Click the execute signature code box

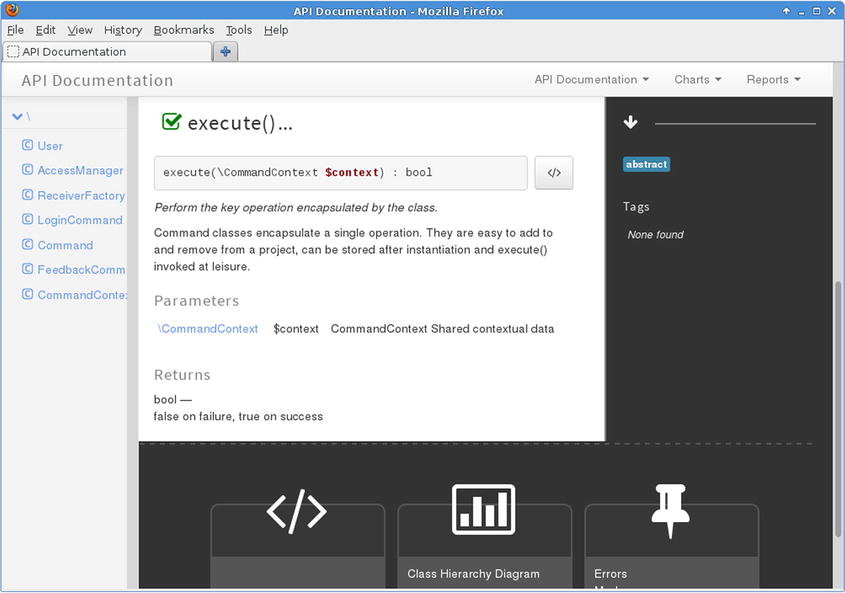341,173
